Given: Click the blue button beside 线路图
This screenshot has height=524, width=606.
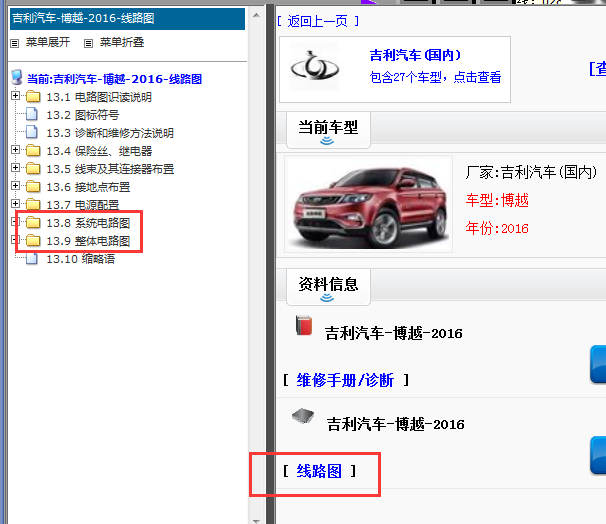Looking at the screenshot, I should (x=598, y=455).
